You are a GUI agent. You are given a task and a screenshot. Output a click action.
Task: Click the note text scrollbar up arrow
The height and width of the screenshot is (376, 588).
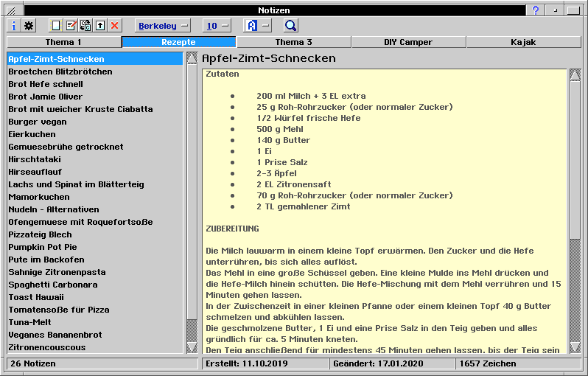pyautogui.click(x=575, y=74)
